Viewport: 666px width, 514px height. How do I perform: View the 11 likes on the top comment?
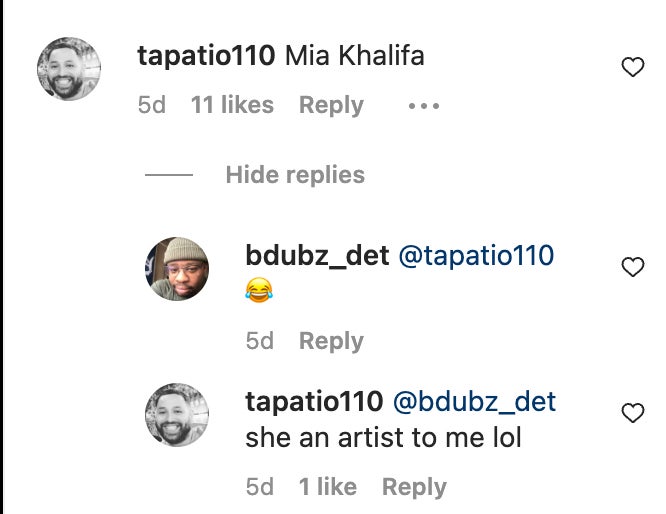click(x=232, y=105)
